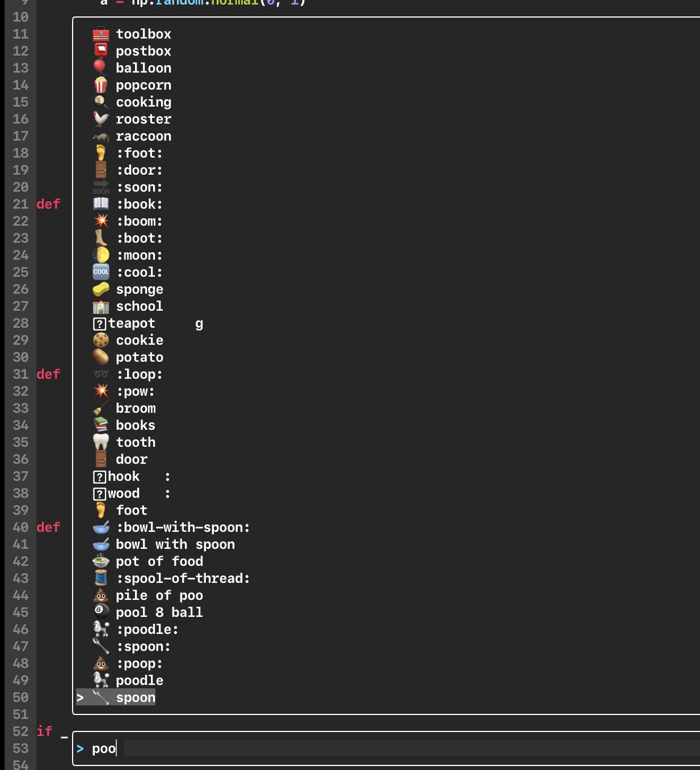Click the popcorn emoji icon
The image size is (700, 770).
coord(101,85)
